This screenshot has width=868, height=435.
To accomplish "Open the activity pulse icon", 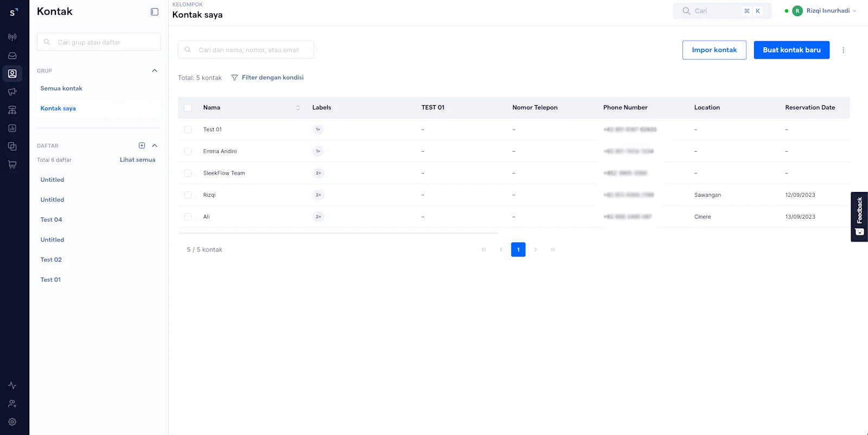I will tap(12, 386).
